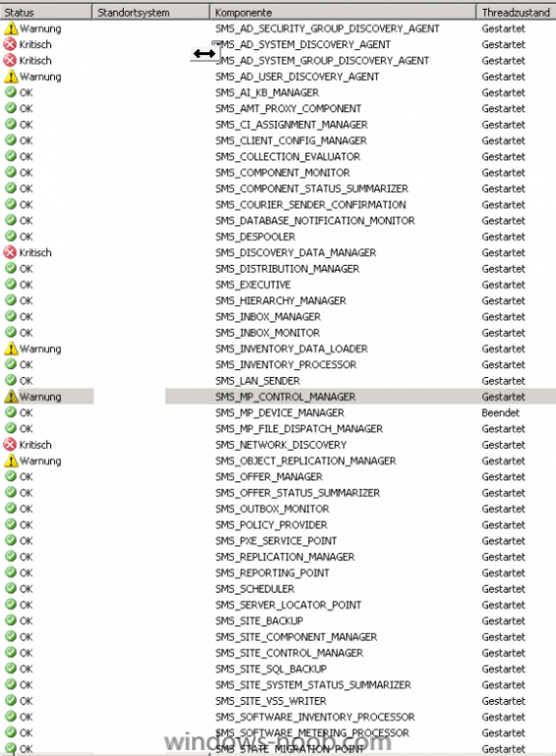Click critical icon beside SMS_AD_SYSTEM_DISCOVERY_AGENT
Image resolution: width=556 pixels, height=756 pixels.
(x=10, y=44)
